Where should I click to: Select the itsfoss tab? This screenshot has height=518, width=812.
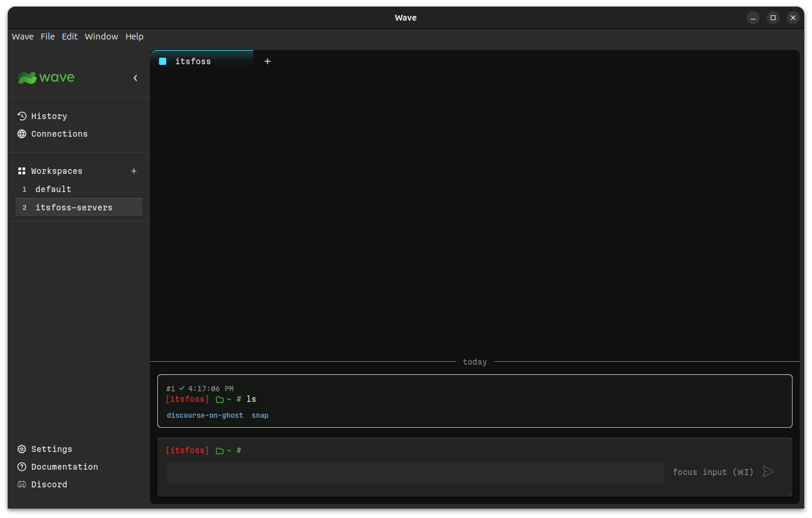(x=194, y=61)
